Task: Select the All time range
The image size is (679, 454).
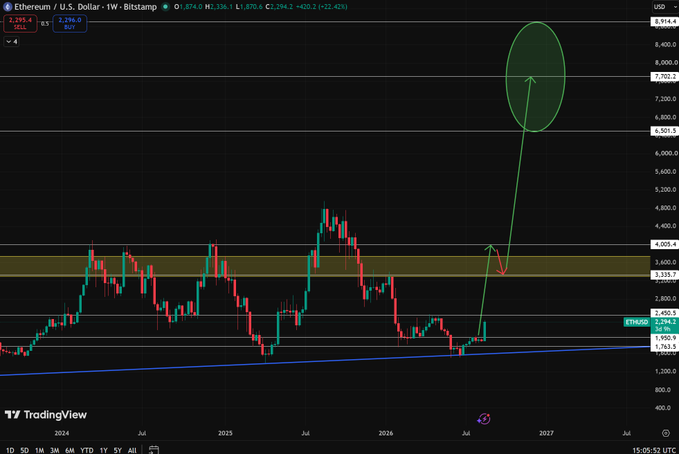Action: [132, 451]
